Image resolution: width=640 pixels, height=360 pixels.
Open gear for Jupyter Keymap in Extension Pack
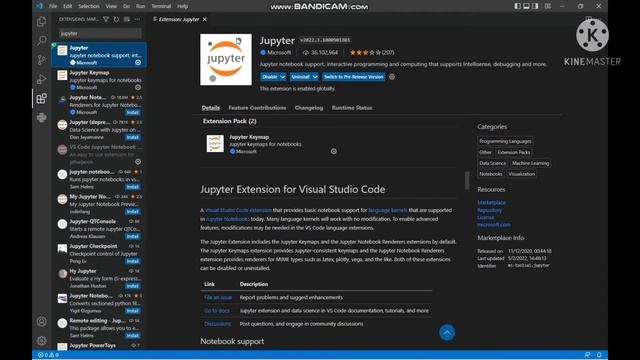pos(333,151)
